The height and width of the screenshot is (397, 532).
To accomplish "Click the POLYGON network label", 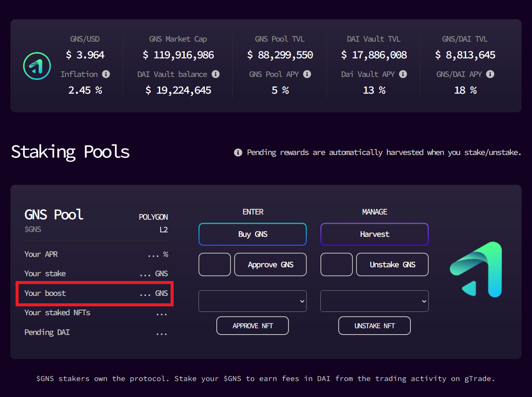I will tap(154, 217).
